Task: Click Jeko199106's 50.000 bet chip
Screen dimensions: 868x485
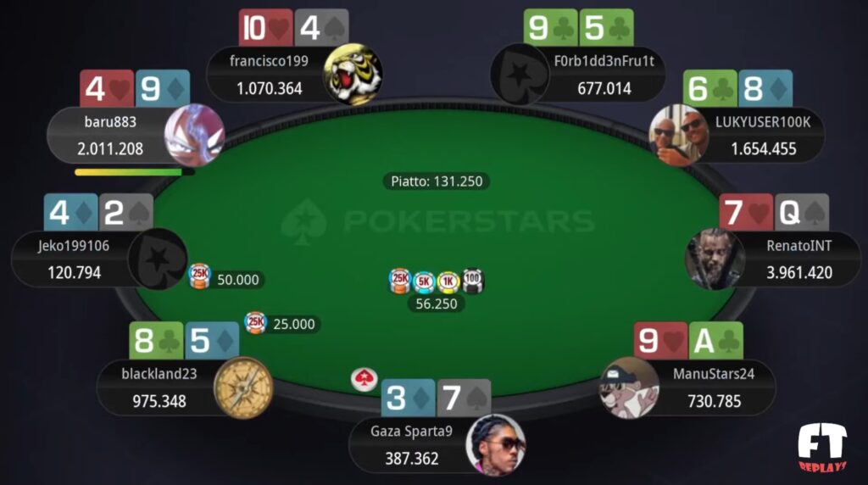Action: tap(199, 276)
